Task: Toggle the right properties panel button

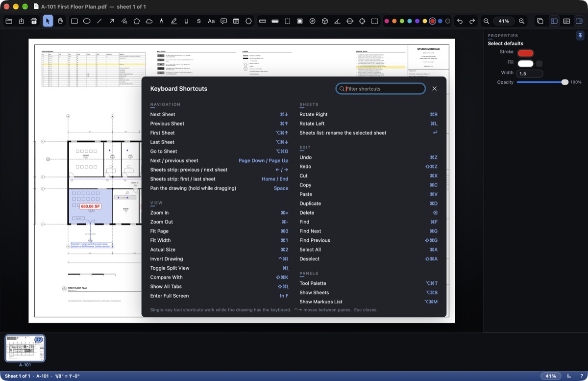Action: pos(579,21)
